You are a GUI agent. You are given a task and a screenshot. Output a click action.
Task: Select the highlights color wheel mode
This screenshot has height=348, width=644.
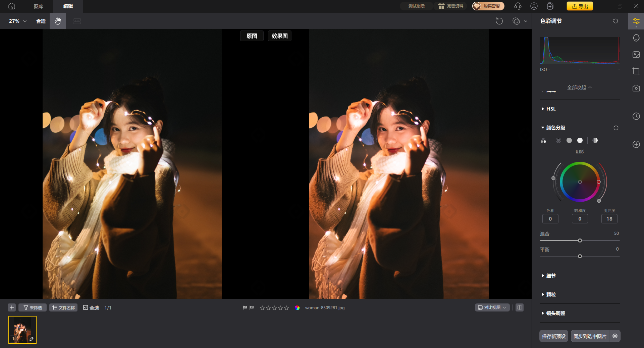tap(580, 140)
